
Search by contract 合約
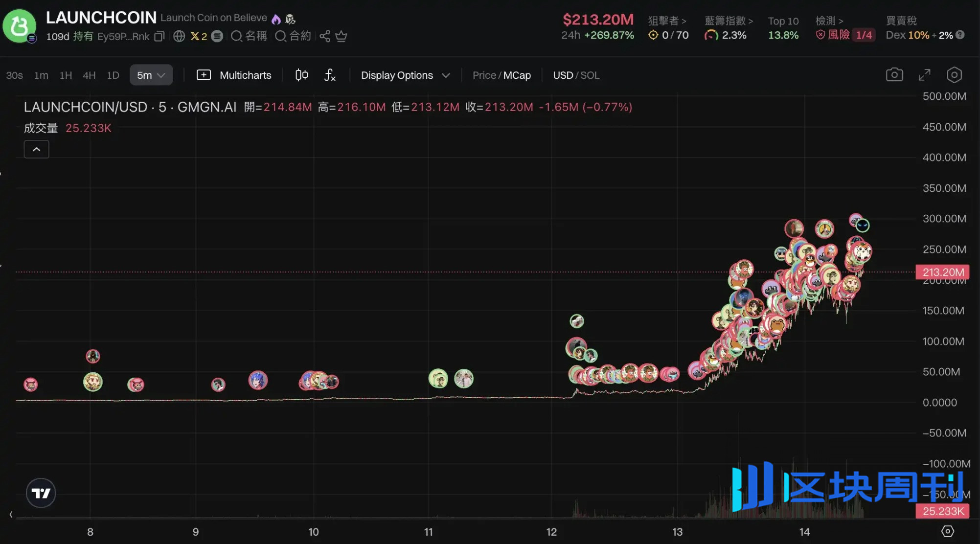click(x=293, y=36)
